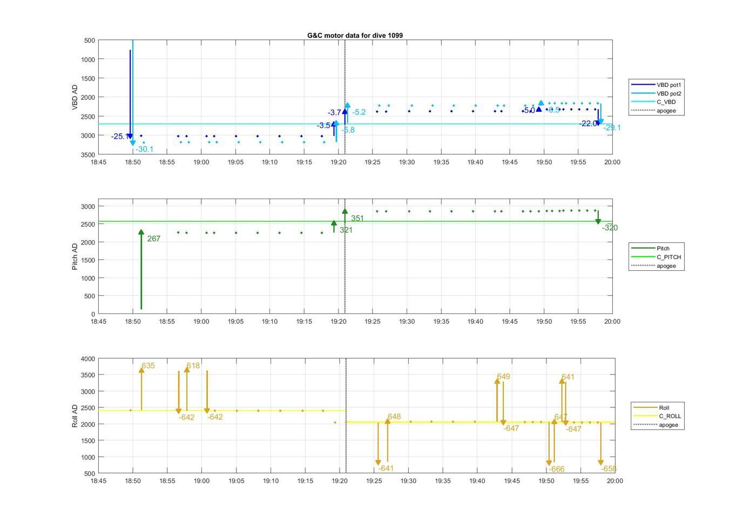
Task: Click the 'Pitch AD' y-axis label
Action: [x=75, y=256]
